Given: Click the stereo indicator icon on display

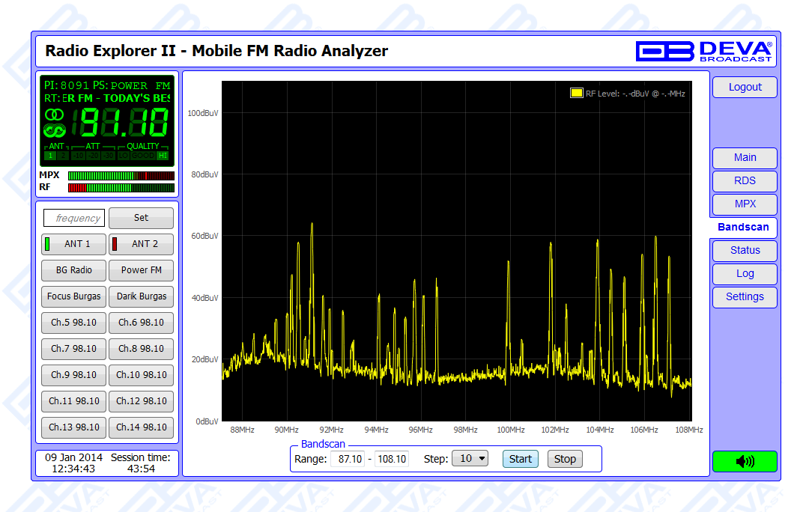Looking at the screenshot, I should coord(54,115).
